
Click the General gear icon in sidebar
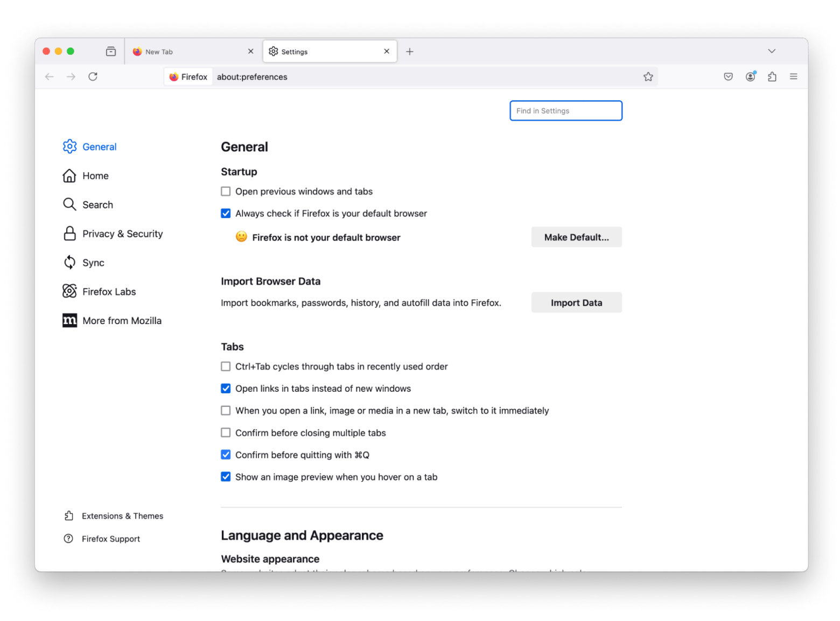[x=69, y=146]
